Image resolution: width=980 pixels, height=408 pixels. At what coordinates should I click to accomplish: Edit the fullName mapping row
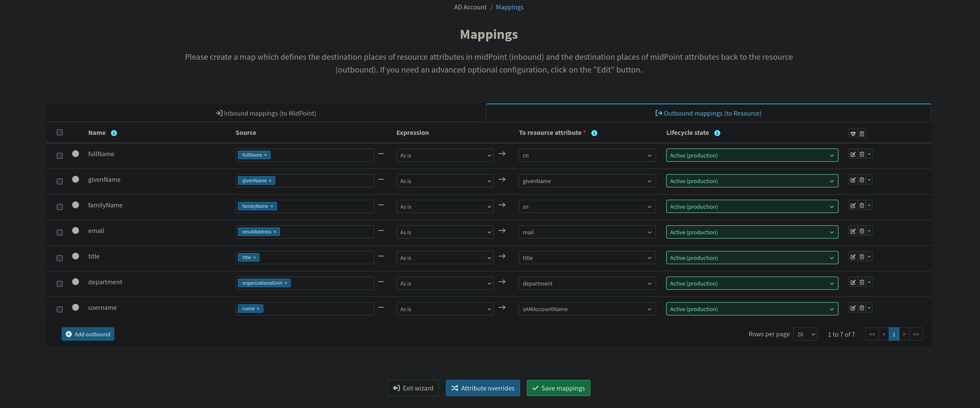pos(853,154)
